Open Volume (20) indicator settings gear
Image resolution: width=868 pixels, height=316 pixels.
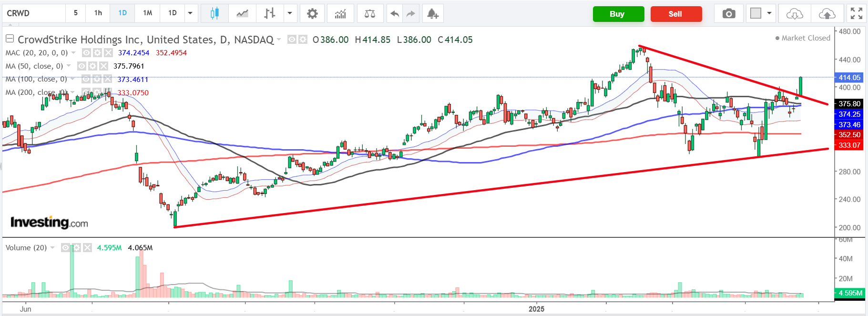pos(76,248)
